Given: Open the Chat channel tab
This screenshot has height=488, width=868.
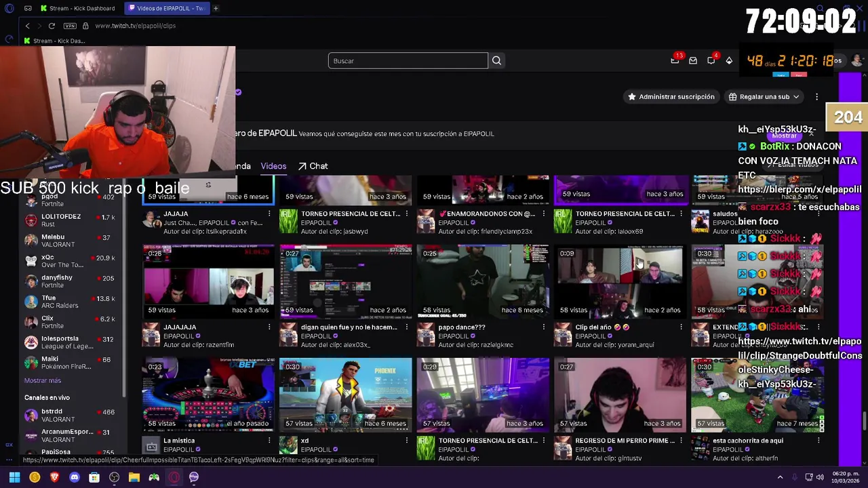Looking at the screenshot, I should (313, 166).
